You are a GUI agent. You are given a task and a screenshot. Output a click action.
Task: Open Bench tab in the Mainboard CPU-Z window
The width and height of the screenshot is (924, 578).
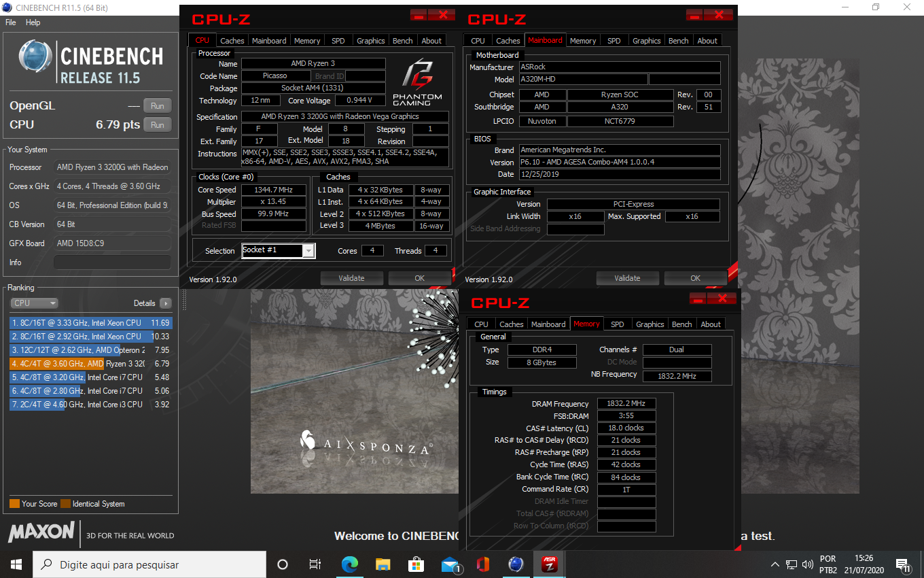coord(679,41)
